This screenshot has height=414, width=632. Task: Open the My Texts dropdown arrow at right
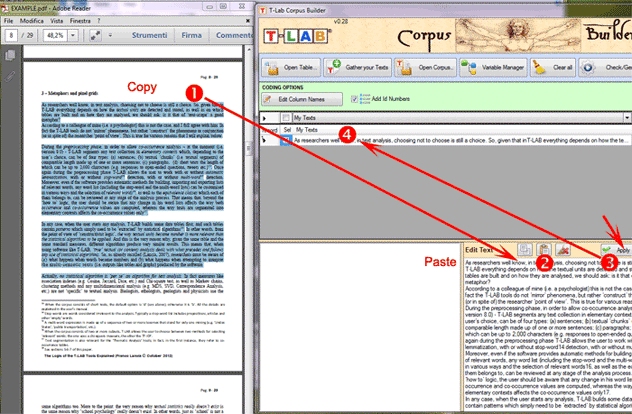(627, 118)
